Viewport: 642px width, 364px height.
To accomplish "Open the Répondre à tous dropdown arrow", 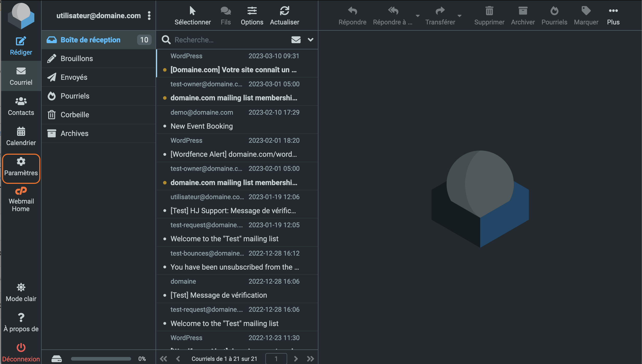I will [418, 16].
